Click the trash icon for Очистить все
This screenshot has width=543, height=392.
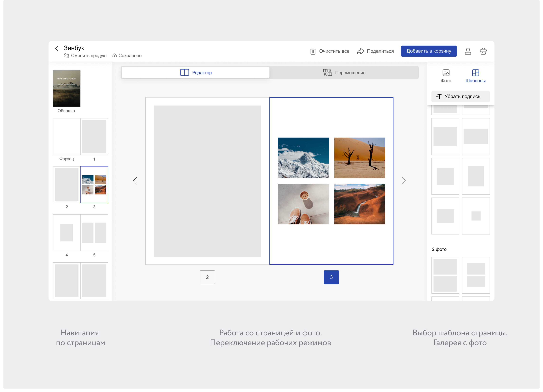coord(313,51)
